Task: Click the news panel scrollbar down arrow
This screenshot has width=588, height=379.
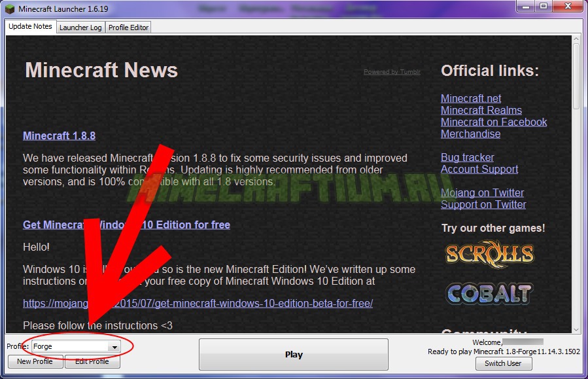Action: pyautogui.click(x=576, y=329)
